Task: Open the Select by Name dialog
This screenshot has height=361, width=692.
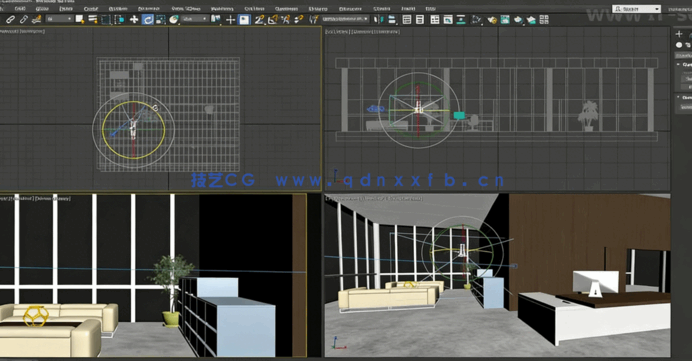Action: [93, 19]
